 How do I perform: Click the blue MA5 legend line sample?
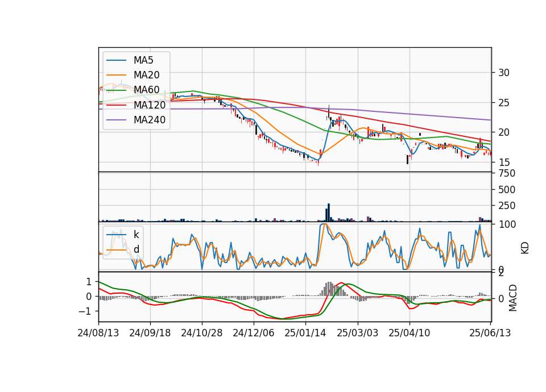116,60
